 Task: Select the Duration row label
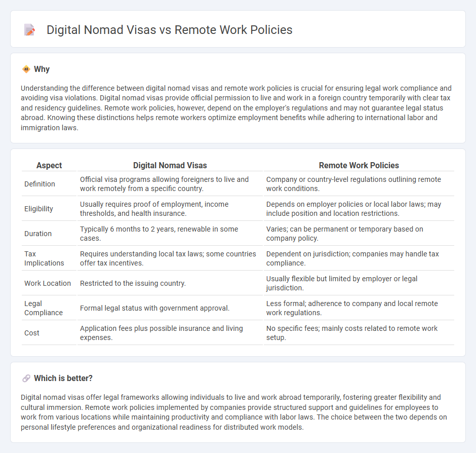coord(38,234)
